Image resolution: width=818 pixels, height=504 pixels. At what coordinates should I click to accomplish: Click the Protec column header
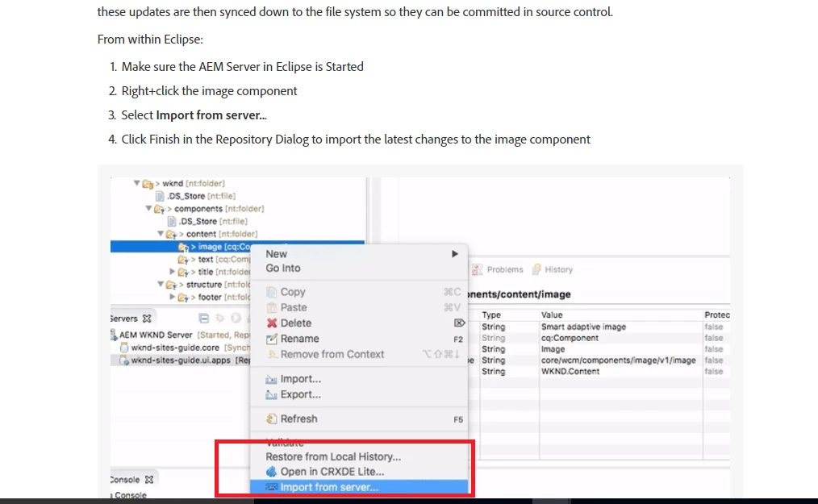717,315
